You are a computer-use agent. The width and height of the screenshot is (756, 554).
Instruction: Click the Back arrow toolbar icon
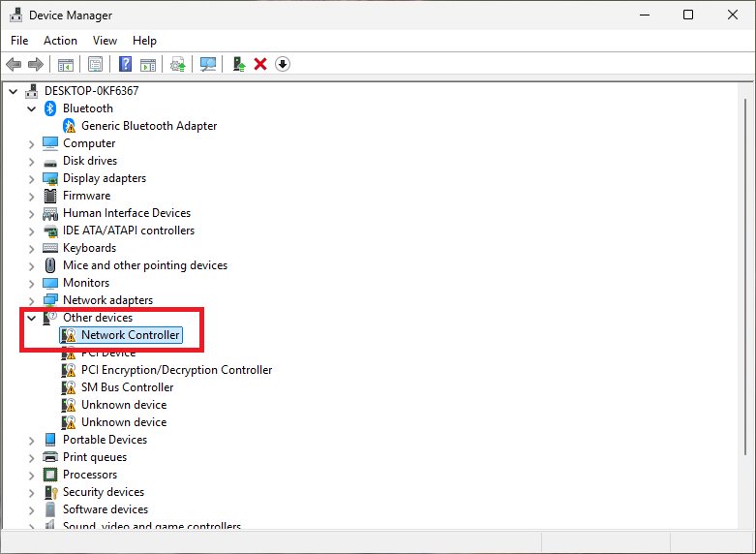pos(14,64)
